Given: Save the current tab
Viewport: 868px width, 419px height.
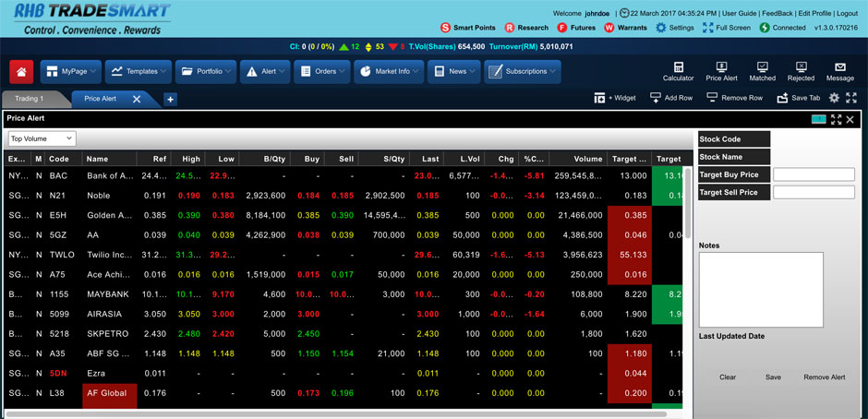Looking at the screenshot, I should click(799, 98).
